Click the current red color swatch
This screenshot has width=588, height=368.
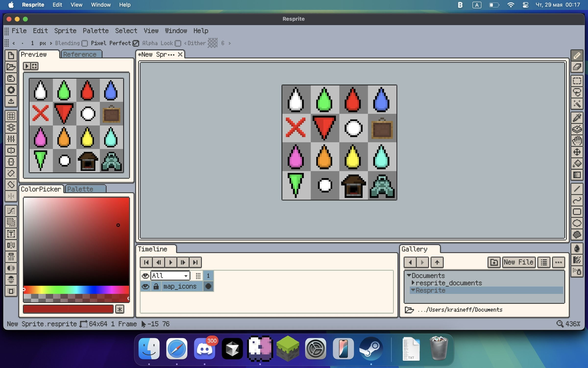68,309
